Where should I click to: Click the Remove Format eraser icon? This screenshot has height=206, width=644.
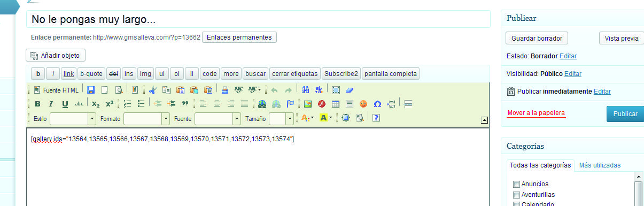350,90
